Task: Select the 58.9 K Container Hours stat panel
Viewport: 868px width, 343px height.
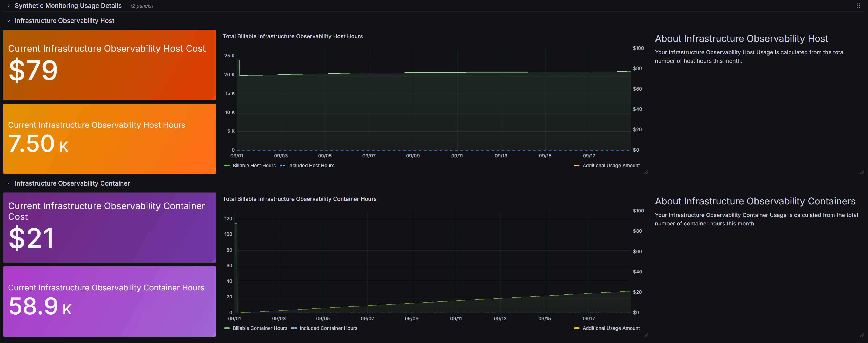Action: click(x=110, y=301)
